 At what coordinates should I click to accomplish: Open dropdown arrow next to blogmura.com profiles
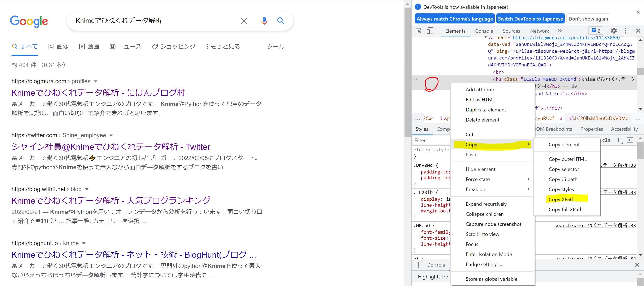click(x=95, y=82)
